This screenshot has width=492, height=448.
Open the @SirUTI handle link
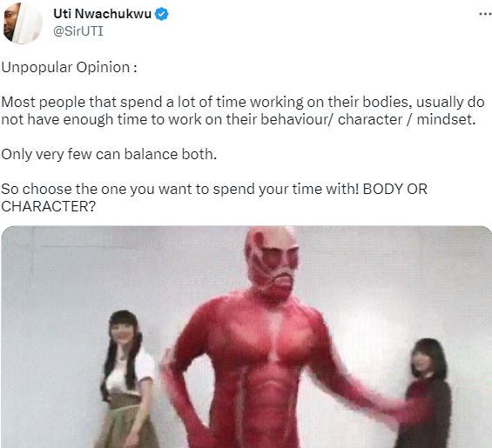[78, 31]
